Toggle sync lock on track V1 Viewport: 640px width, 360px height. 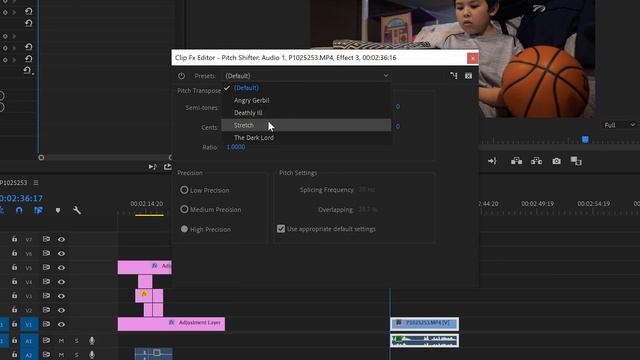[x=46, y=324]
